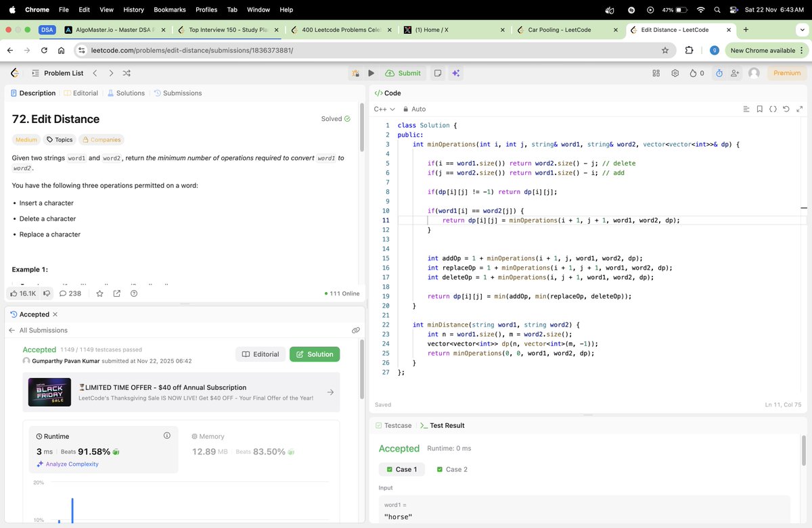Open the Problem List panel

click(58, 73)
